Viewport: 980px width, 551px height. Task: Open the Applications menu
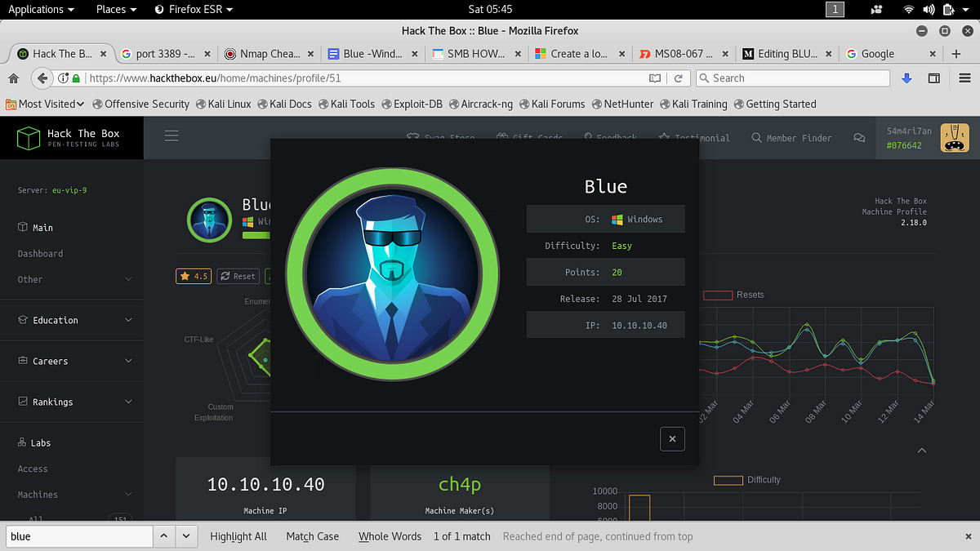point(41,9)
